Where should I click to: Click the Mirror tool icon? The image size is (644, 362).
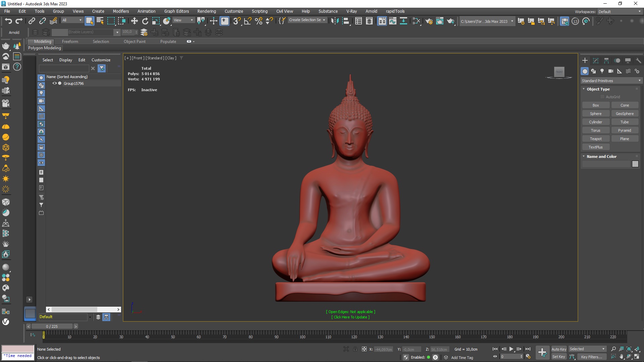[x=335, y=21]
